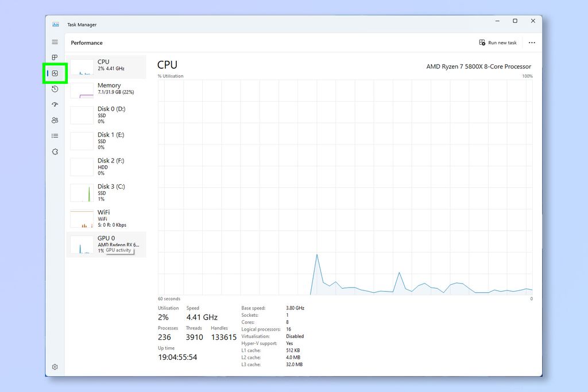Open the ellipsis overflow menu
Screen dimensions: 588x392
coord(532,42)
